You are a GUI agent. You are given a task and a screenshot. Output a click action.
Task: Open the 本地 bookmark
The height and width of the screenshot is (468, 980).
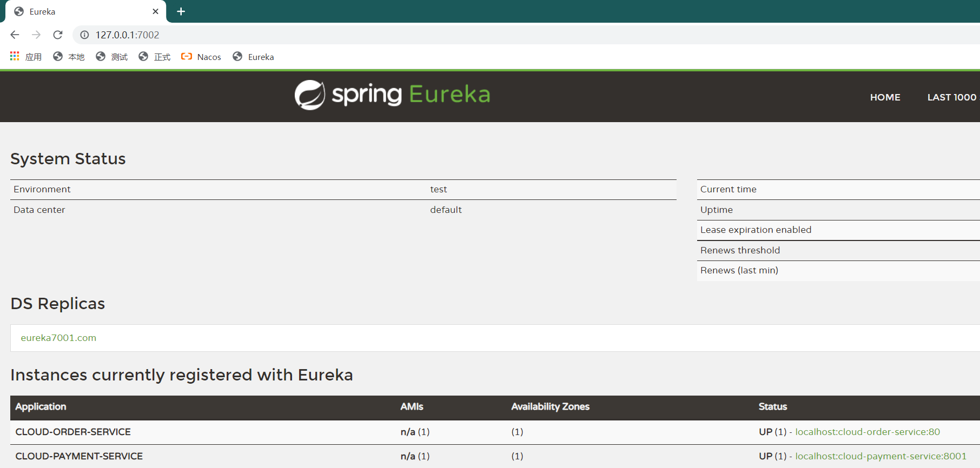(69, 57)
